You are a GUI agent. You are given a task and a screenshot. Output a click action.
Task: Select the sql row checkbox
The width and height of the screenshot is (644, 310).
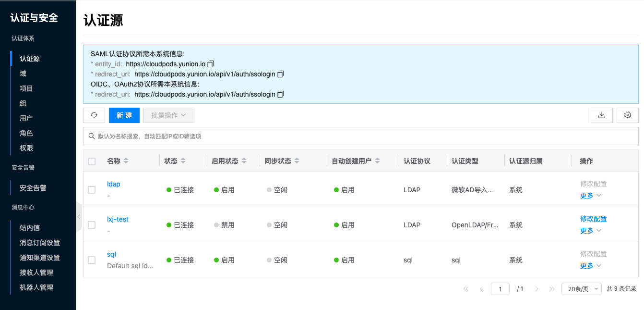pyautogui.click(x=92, y=260)
